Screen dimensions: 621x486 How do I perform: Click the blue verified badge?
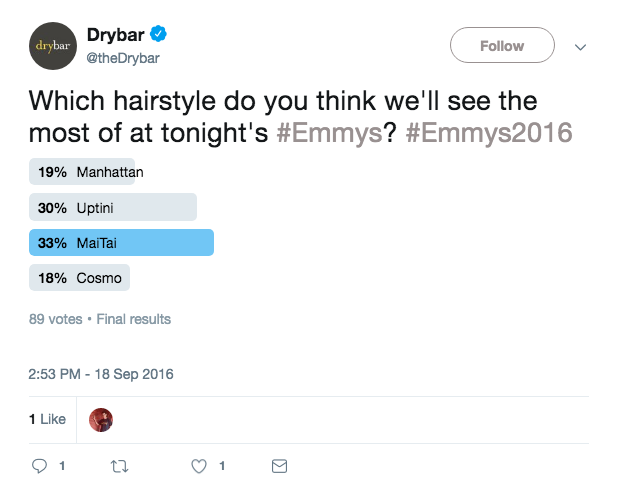coord(159,35)
